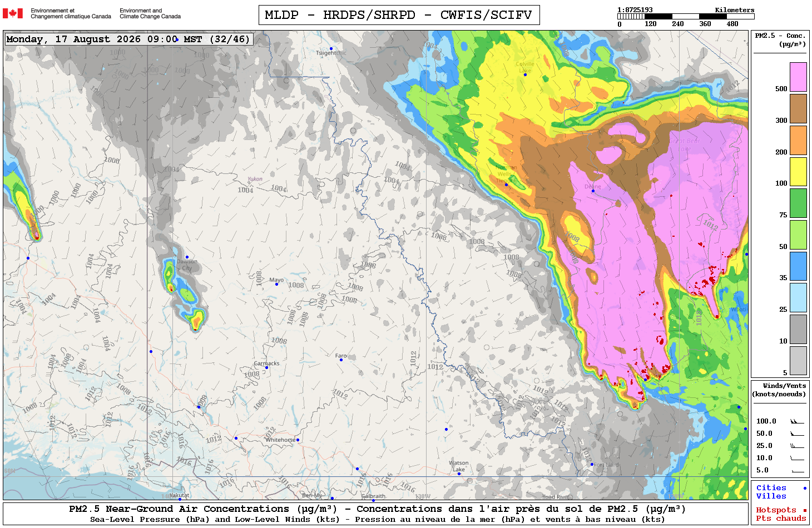Click the red Hotspots legend marker

point(805,510)
